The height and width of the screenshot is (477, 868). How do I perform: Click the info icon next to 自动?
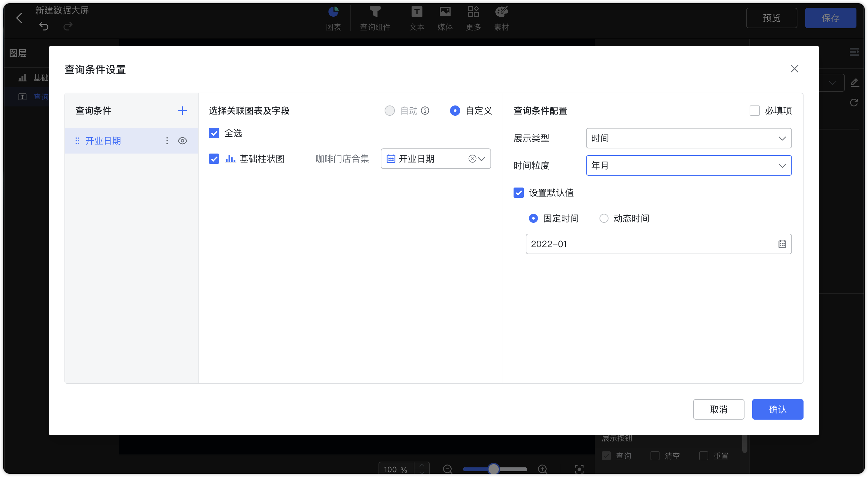click(425, 111)
